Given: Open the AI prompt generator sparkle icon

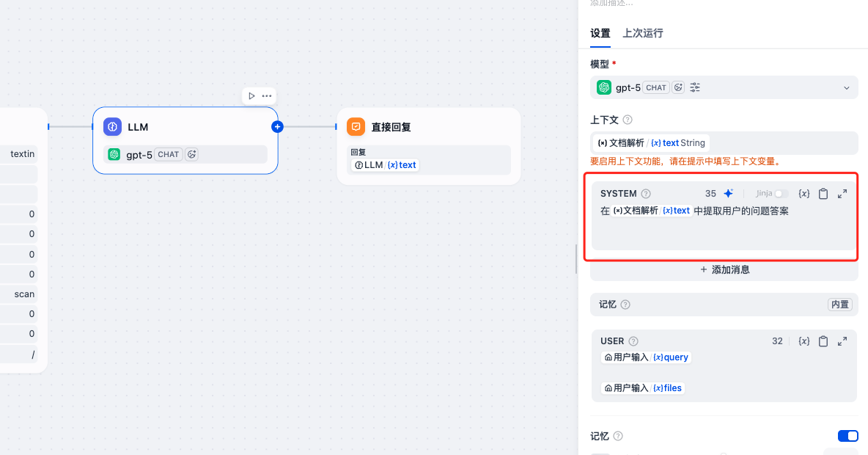Looking at the screenshot, I should 728,193.
